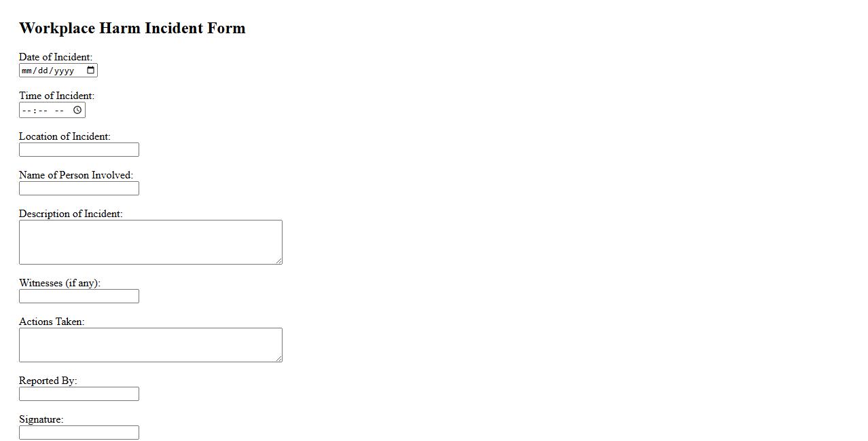Image resolution: width=868 pixels, height=441 pixels.
Task: Select the month segment of incident date
Action: click(27, 71)
